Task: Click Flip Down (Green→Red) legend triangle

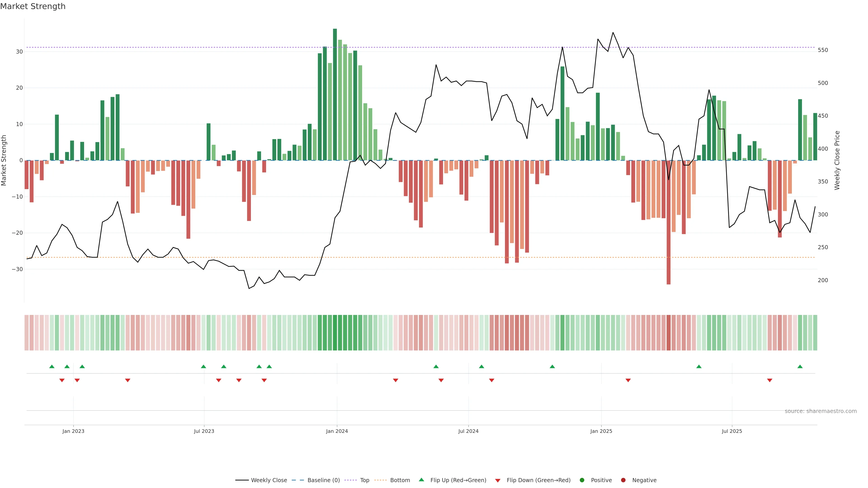Action: click(498, 480)
